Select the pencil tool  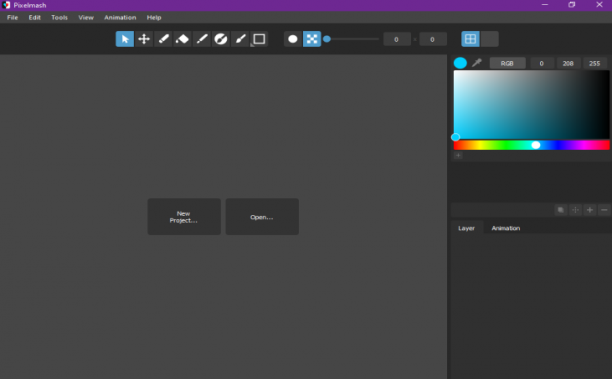[163, 39]
